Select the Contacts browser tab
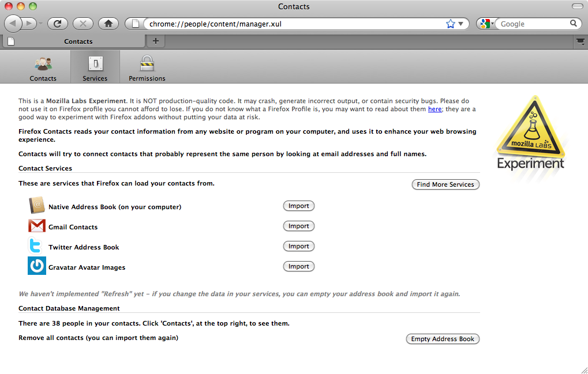588x374 pixels. [x=78, y=41]
